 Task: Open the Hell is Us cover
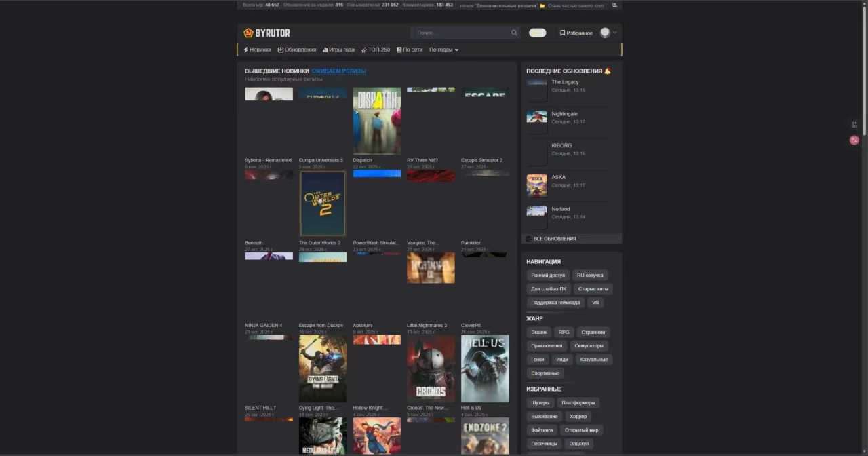pos(485,368)
